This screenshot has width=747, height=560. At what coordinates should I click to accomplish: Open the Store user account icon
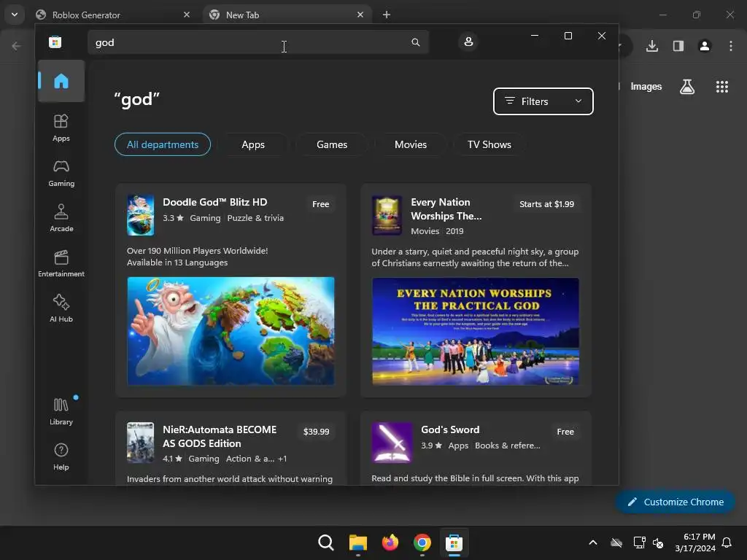(x=468, y=42)
